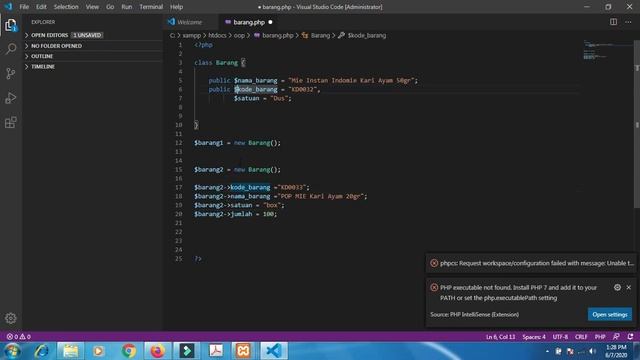Open Firefox from taskbar
This screenshot has width=640, height=360.
[x=158, y=351]
